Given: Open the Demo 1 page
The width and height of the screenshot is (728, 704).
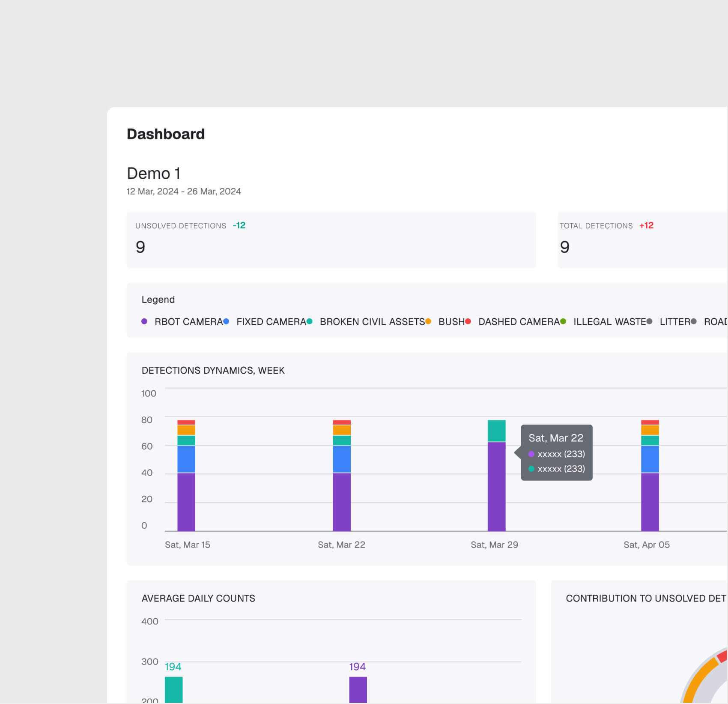Looking at the screenshot, I should pyautogui.click(x=153, y=174).
